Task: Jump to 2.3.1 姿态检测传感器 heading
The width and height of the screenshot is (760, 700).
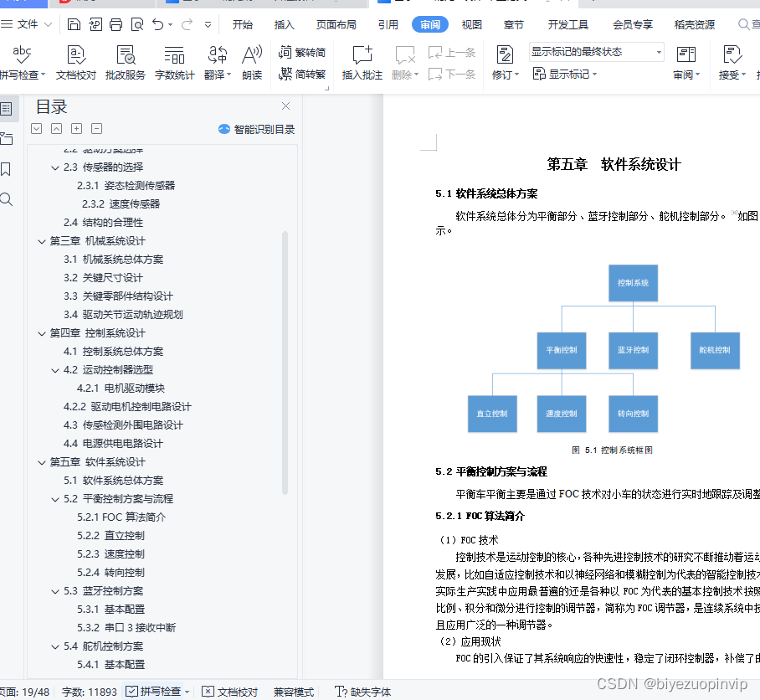Action: click(x=126, y=186)
